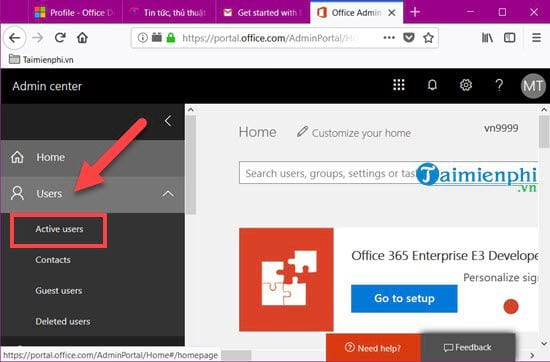Click the navigation pane scrollbar

[190, 165]
